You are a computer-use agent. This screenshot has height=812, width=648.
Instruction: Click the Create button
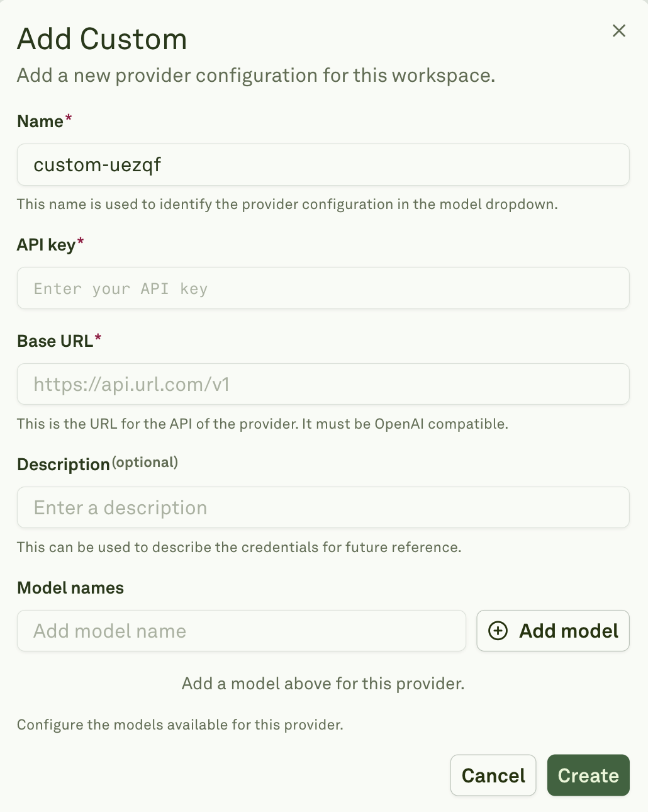[588, 775]
